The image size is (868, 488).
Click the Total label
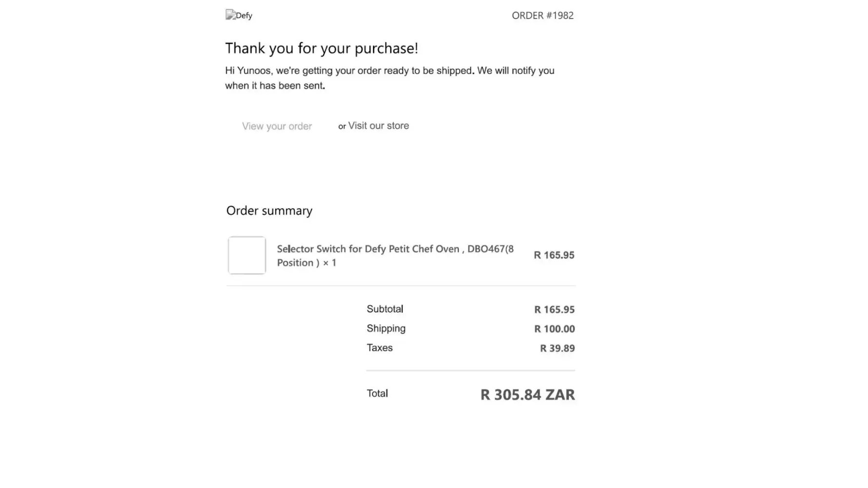[x=377, y=393]
